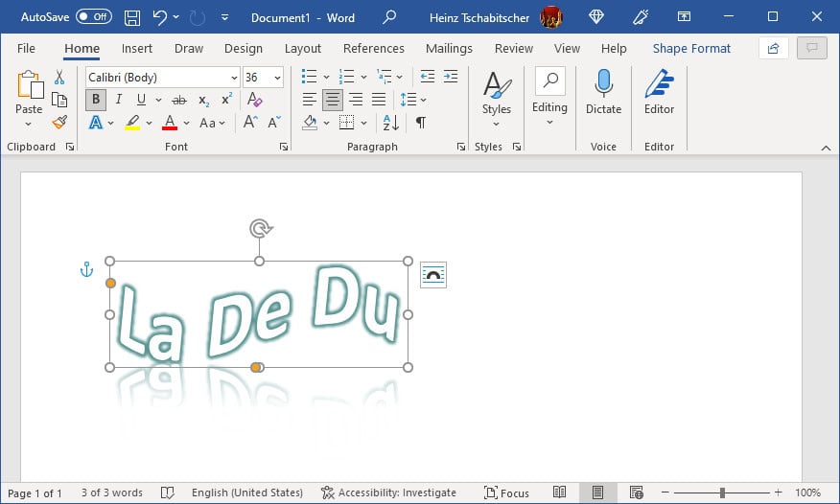Open the Microsoft premium diamond icon
Image resolution: width=840 pixels, height=504 pixels.
[596, 17]
